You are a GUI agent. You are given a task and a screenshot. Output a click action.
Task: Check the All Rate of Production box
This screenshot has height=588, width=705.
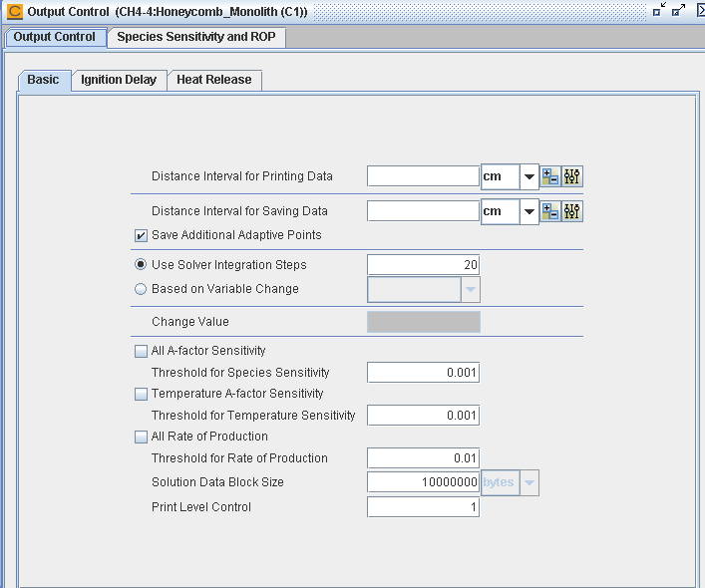pos(141,437)
